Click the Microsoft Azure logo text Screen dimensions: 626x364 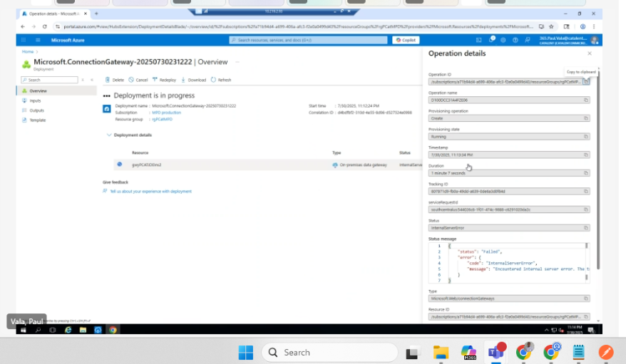pyautogui.click(x=68, y=41)
